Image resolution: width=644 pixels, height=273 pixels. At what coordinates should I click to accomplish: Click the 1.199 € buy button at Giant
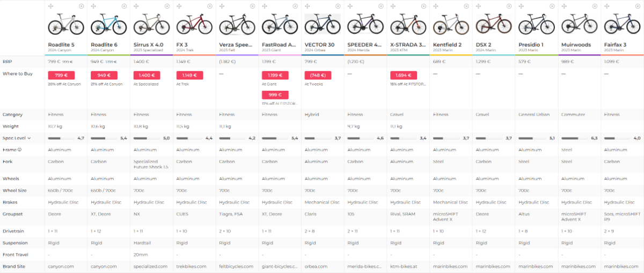pos(275,76)
